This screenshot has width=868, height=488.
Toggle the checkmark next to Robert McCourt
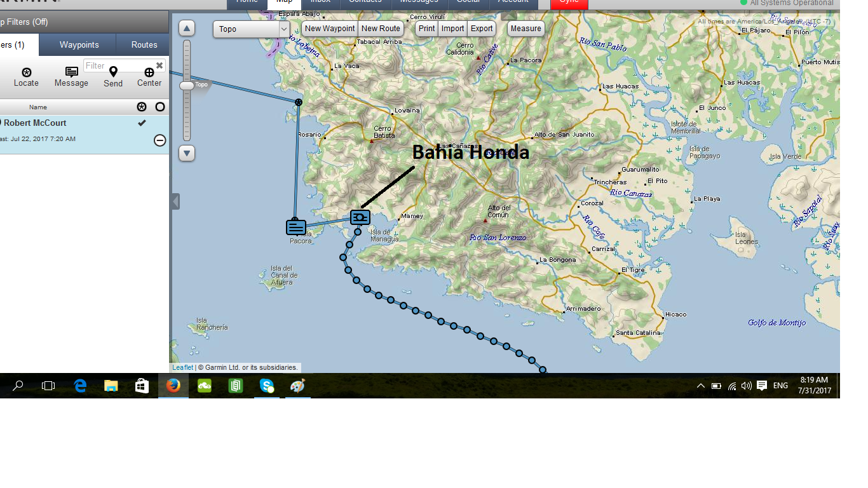143,123
